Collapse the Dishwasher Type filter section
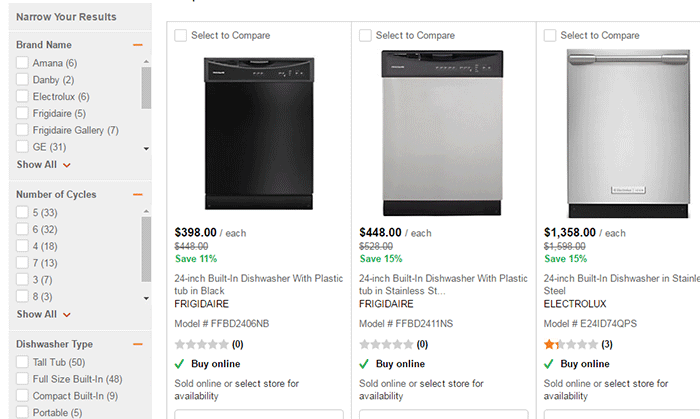Viewport: 700px width, 419px height. pos(138,345)
